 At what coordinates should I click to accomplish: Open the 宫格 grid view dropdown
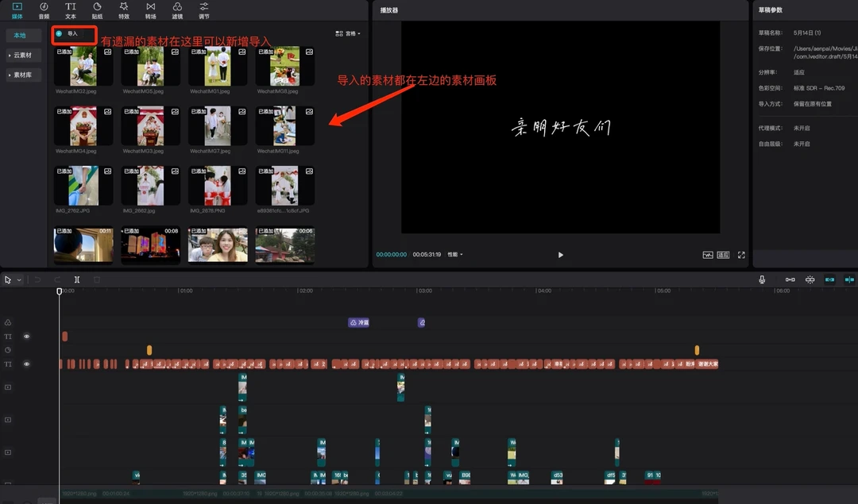(348, 33)
